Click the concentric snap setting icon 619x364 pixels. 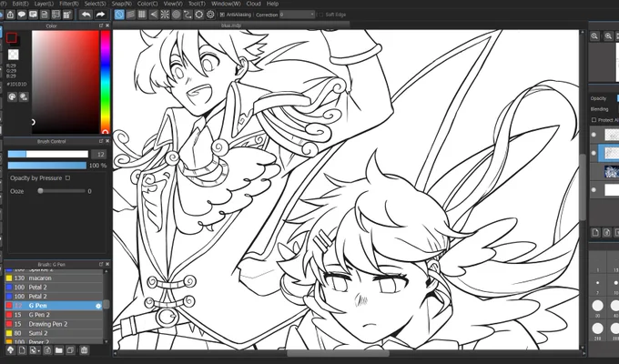tap(211, 15)
